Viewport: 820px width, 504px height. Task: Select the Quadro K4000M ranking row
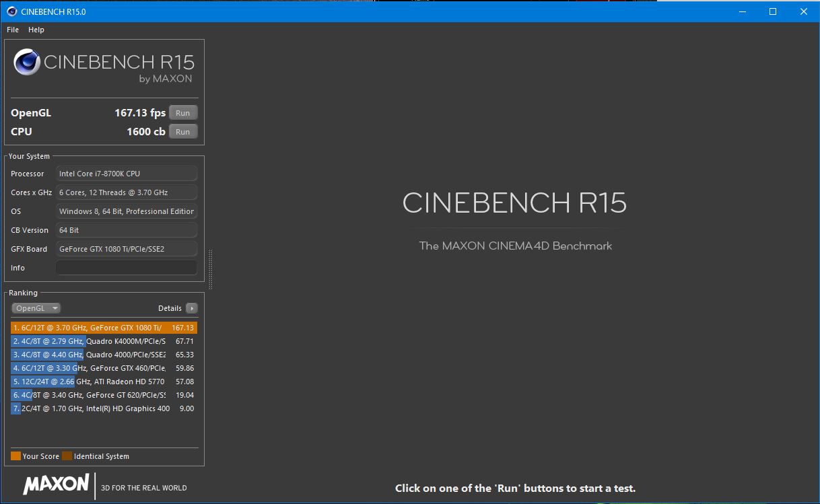104,341
